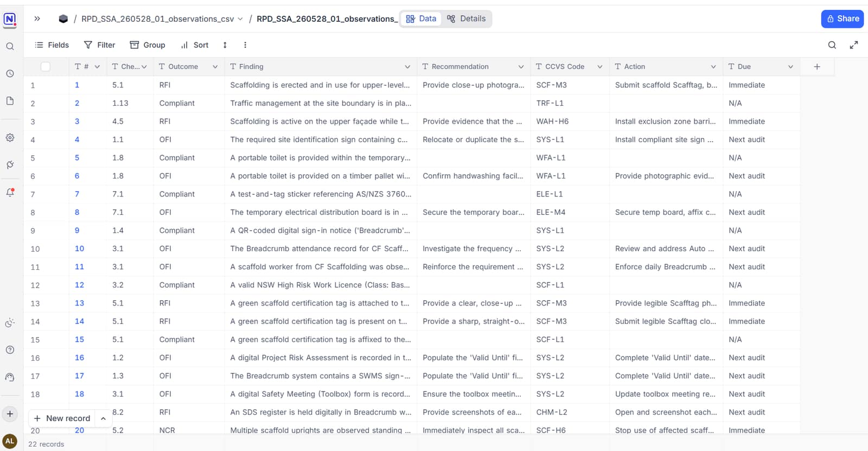This screenshot has height=451, width=868.
Task: Open record link number 13
Action: click(79, 303)
